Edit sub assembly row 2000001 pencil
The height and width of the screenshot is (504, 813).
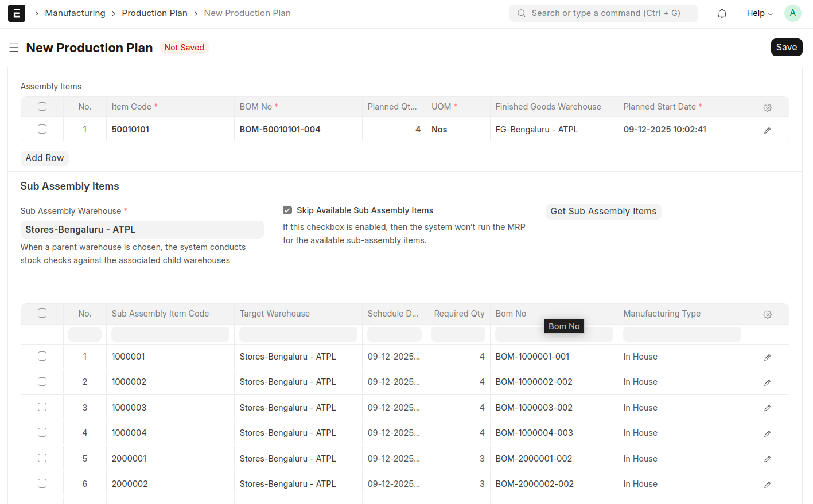click(x=767, y=459)
